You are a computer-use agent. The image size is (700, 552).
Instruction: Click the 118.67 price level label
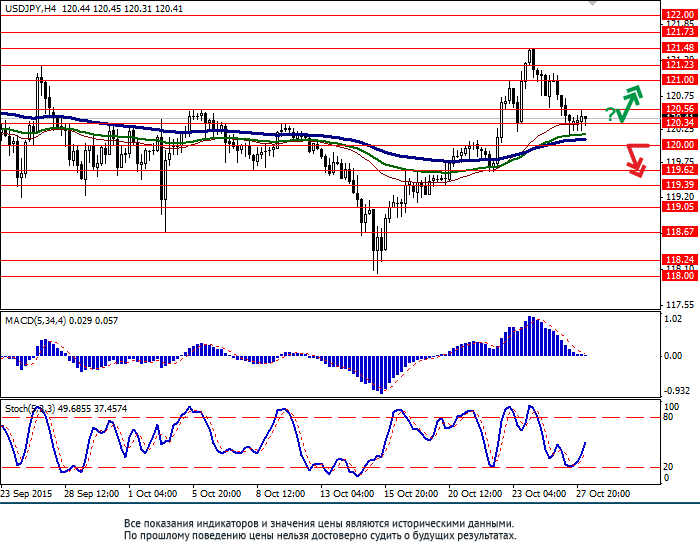click(680, 232)
